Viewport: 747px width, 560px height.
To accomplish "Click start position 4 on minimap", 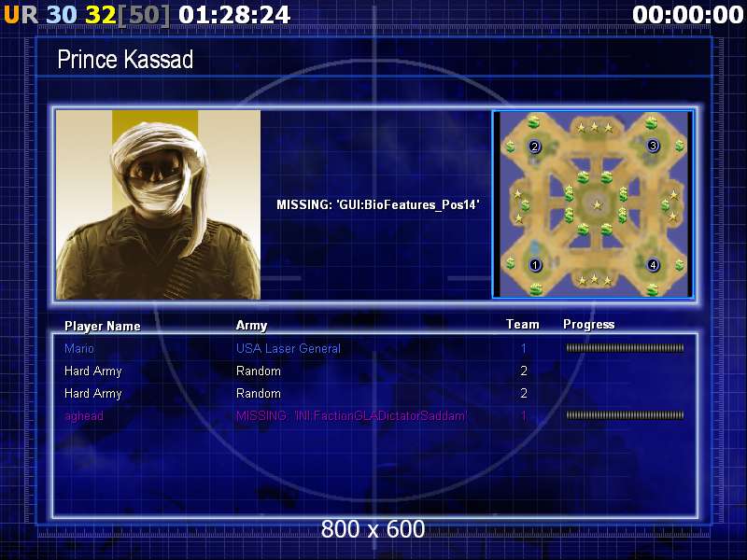I will (653, 265).
